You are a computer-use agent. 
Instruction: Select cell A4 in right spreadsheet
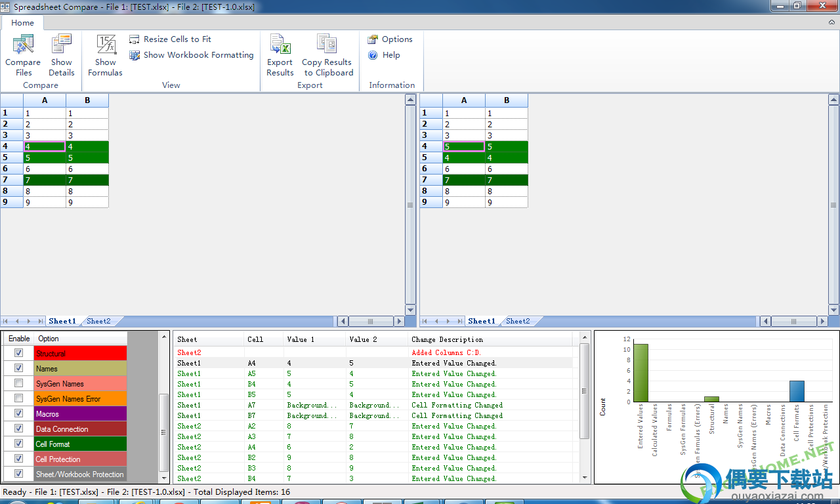pos(464,146)
